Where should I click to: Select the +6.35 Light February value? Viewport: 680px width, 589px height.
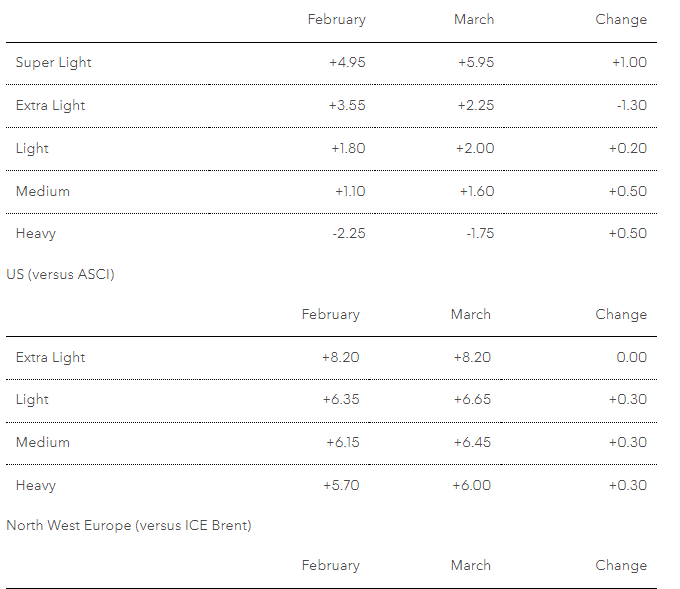[x=341, y=399]
